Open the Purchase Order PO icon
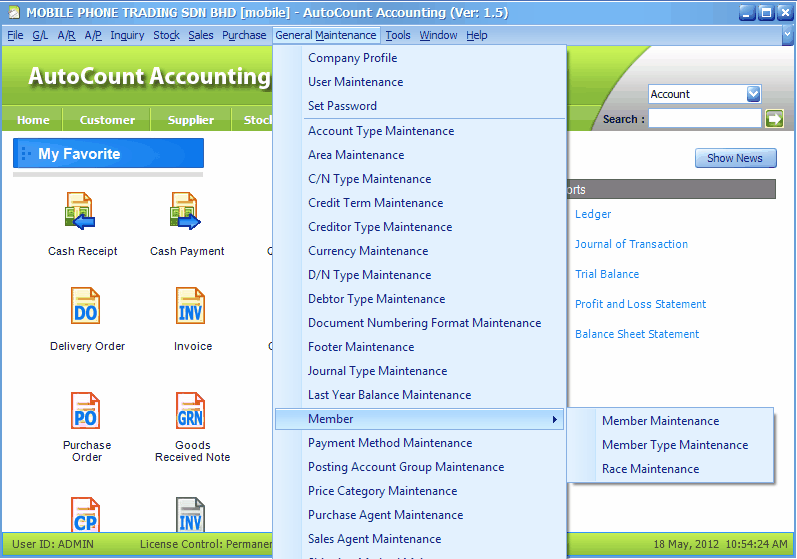Viewport: 797px width, 559px height. [85, 411]
